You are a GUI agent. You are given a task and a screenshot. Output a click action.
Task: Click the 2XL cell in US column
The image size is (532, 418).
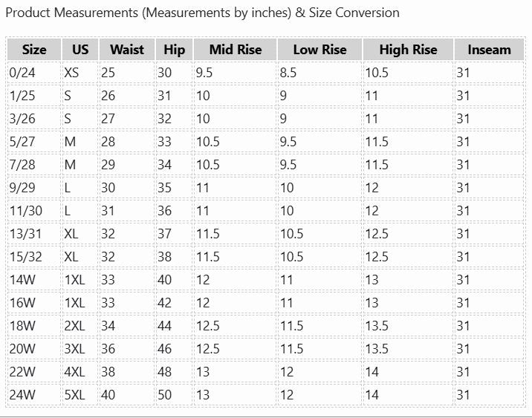pos(75,326)
